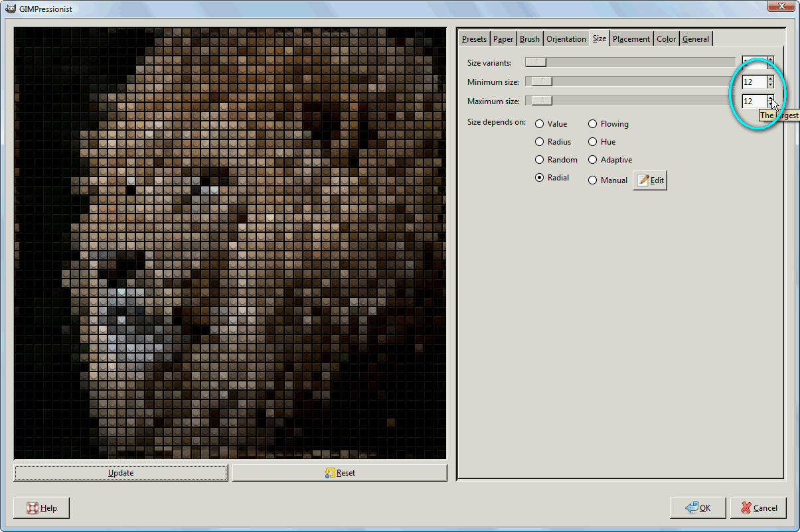Click the Maximum size slider
This screenshot has width=800, height=532.
pyautogui.click(x=630, y=101)
